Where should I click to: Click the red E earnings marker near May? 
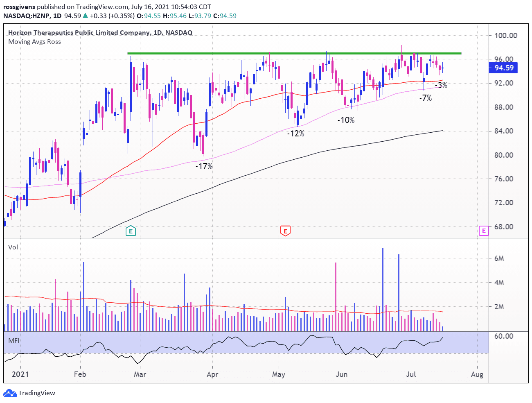click(285, 231)
